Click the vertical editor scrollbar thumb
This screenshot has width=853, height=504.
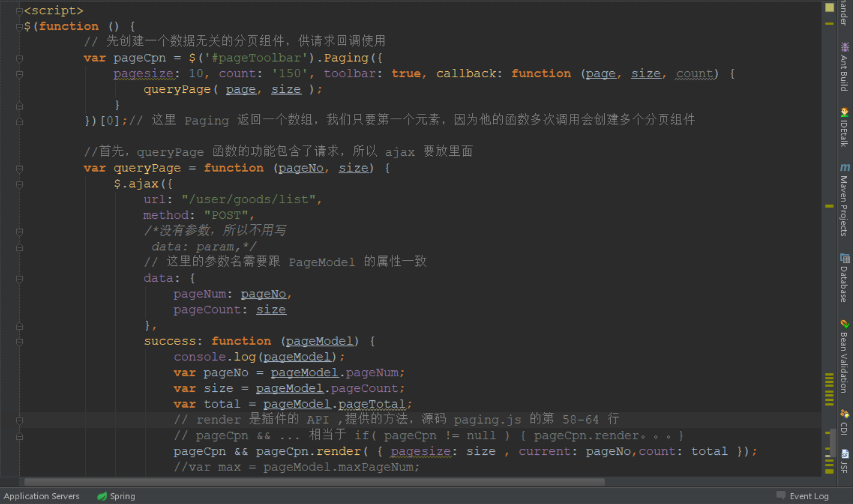tap(833, 442)
